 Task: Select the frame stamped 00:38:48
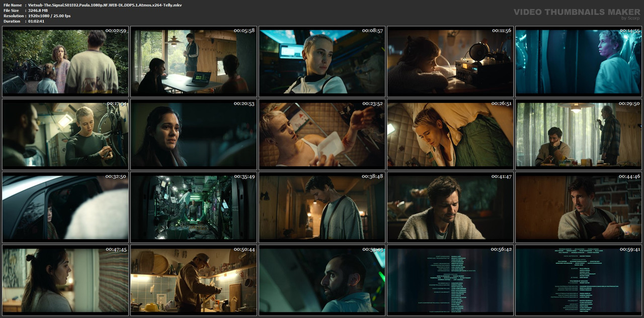point(322,207)
